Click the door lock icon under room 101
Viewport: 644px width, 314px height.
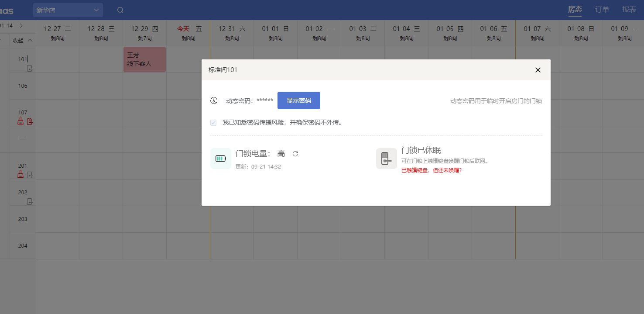(x=30, y=68)
